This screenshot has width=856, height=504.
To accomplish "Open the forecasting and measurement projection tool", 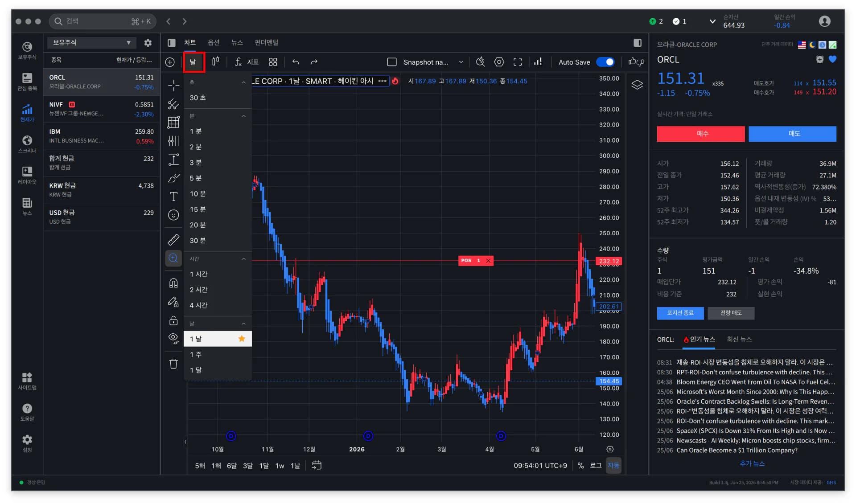I will pyautogui.click(x=173, y=160).
